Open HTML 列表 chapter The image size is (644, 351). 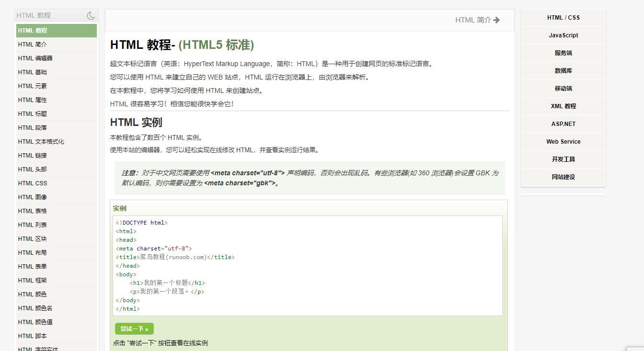click(x=57, y=225)
